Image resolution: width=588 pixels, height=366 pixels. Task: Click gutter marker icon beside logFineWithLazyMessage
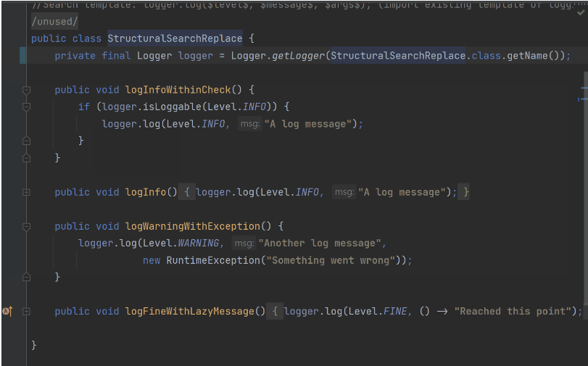pos(7,311)
